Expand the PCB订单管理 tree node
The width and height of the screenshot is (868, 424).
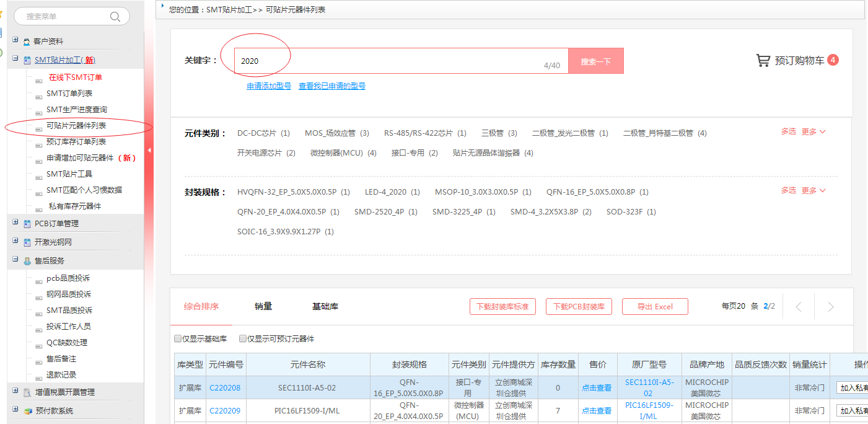[x=15, y=223]
